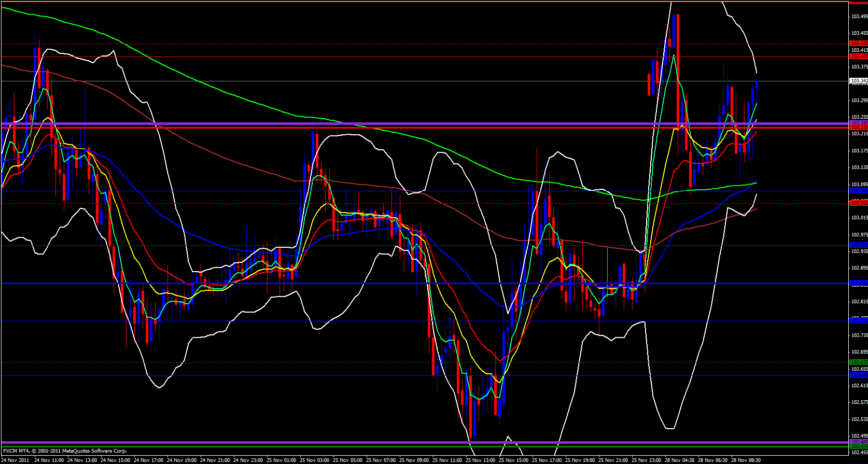Click the FXCM MT4 copyright text
868x464 pixels.
pos(65,451)
